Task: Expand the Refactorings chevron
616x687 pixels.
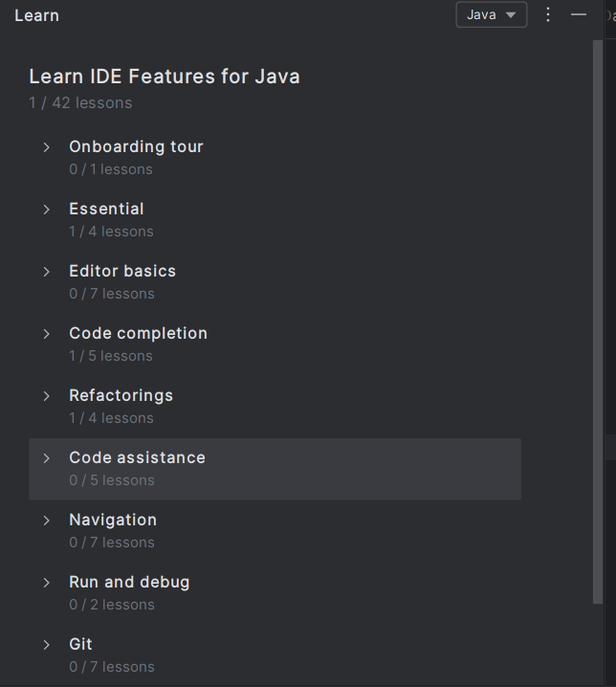Action: pos(47,396)
